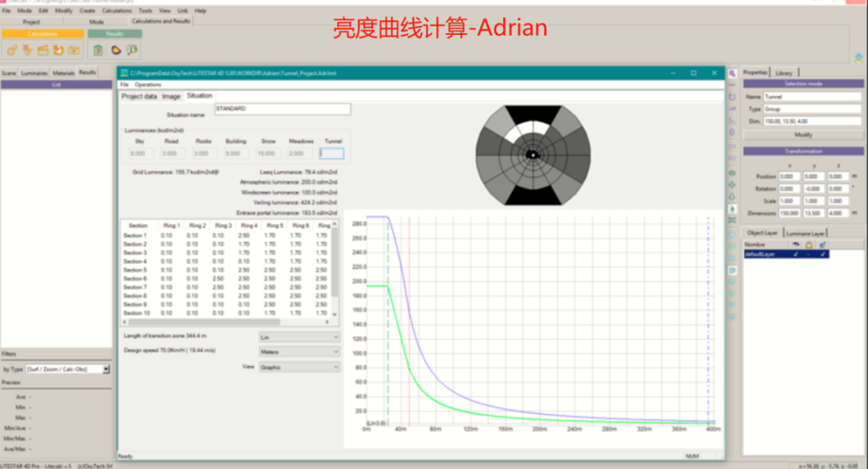Toggle defaultLayer visibility checkmark
The width and height of the screenshot is (868, 469).
coord(795,254)
